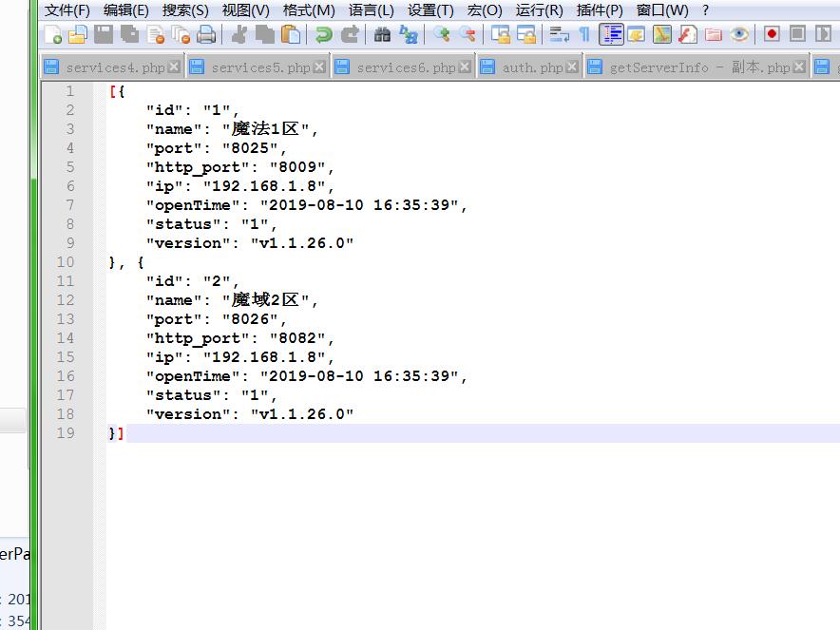Click the Print icon in toolbar
The height and width of the screenshot is (630, 840).
[x=206, y=35]
